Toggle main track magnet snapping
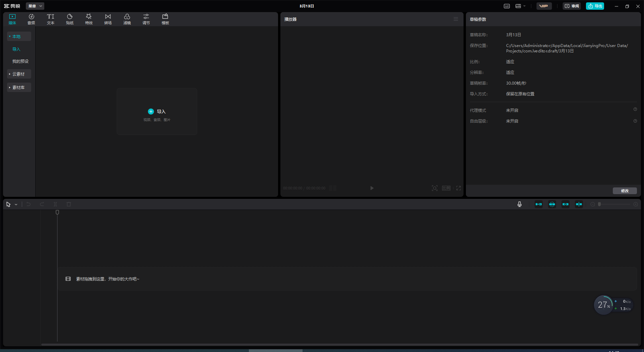Screen dimensions: 644x352 click(539, 204)
